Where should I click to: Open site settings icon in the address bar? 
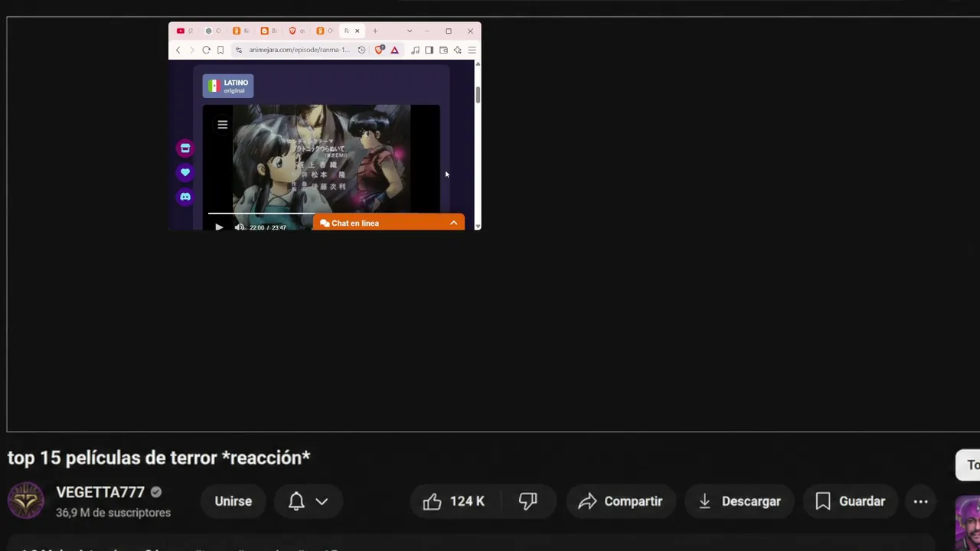[x=239, y=50]
